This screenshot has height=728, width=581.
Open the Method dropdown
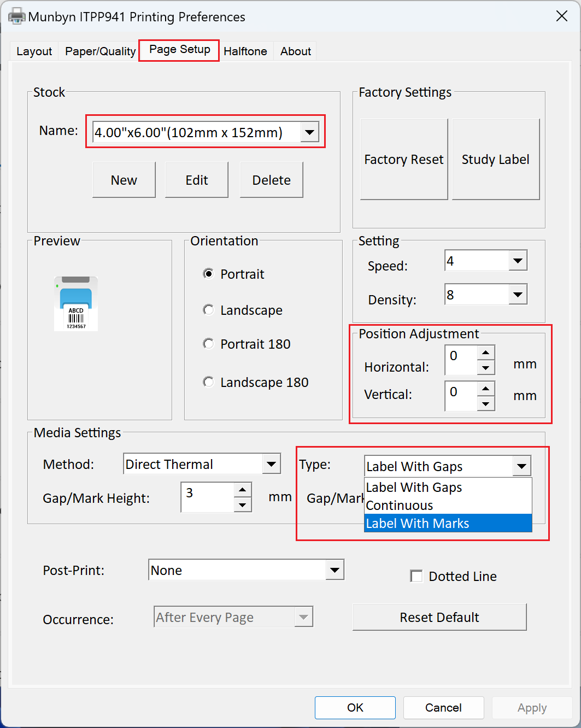272,464
